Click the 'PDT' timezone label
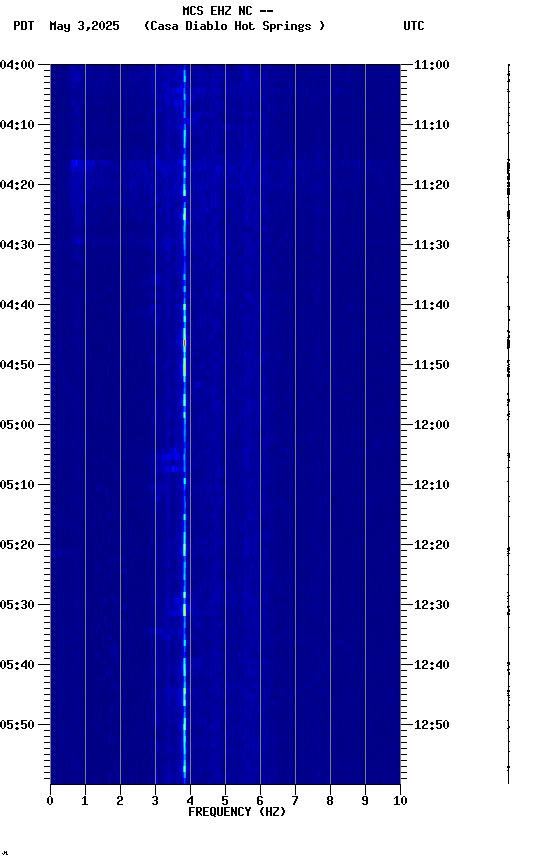Screen dimensions: 552x864 pos(24,26)
